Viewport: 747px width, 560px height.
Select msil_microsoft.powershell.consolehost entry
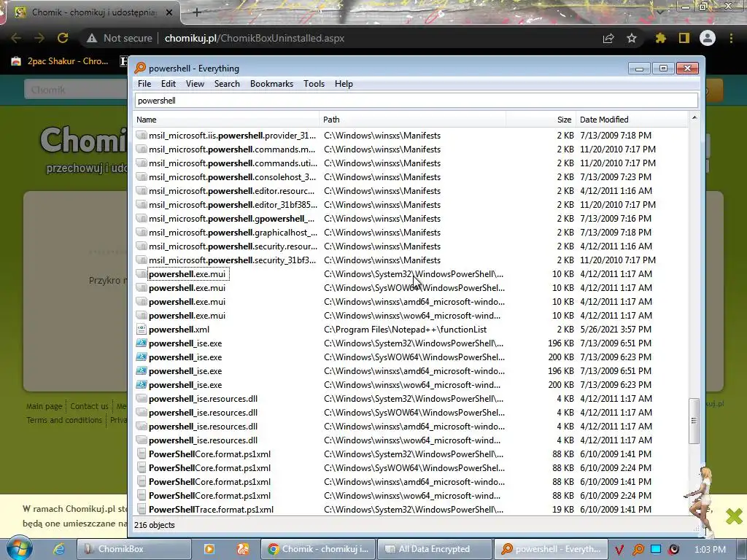tap(232, 177)
